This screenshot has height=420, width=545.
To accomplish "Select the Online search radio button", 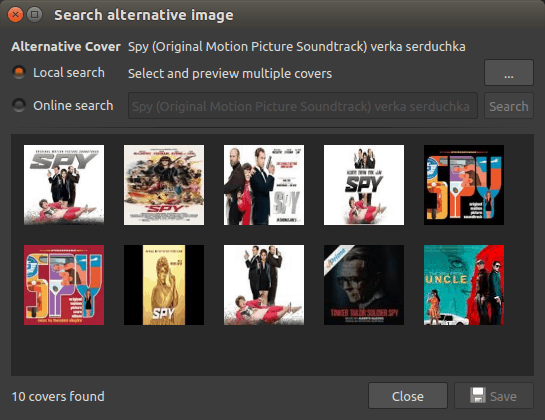I will coord(19,105).
